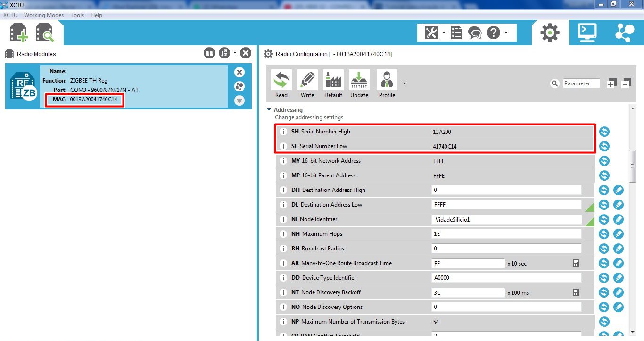The image size is (644, 341).
Task: Refresh DL Destination Address Low value
Action: click(604, 205)
